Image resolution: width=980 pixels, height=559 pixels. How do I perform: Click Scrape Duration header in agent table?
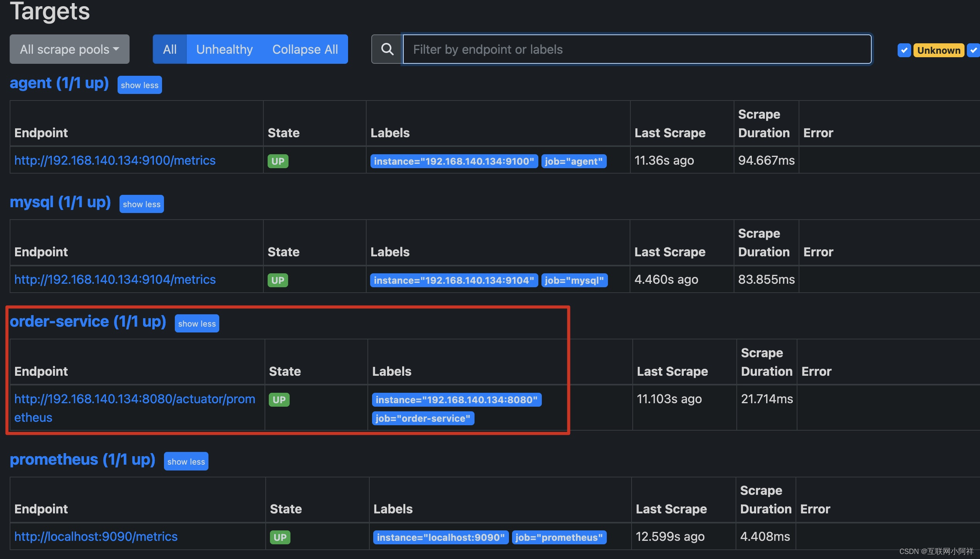pyautogui.click(x=764, y=124)
